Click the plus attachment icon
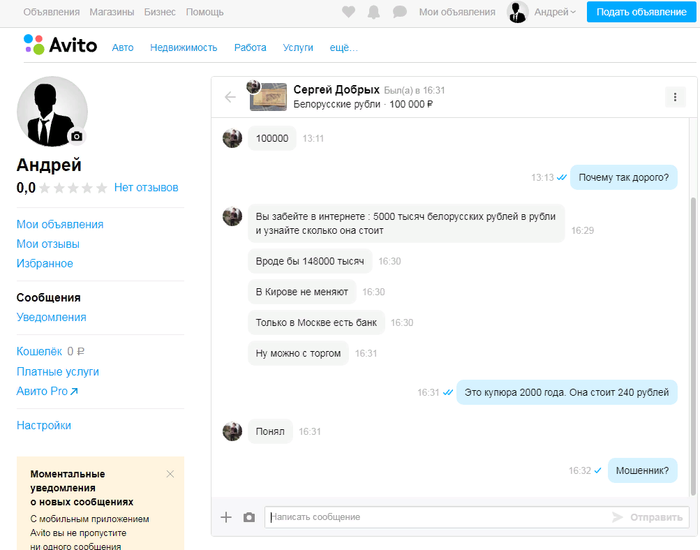 click(x=226, y=517)
